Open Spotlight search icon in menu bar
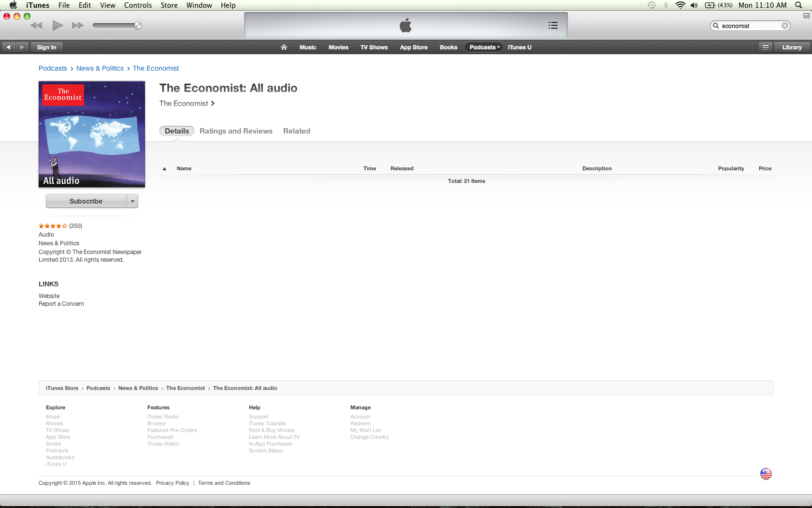 pos(798,5)
